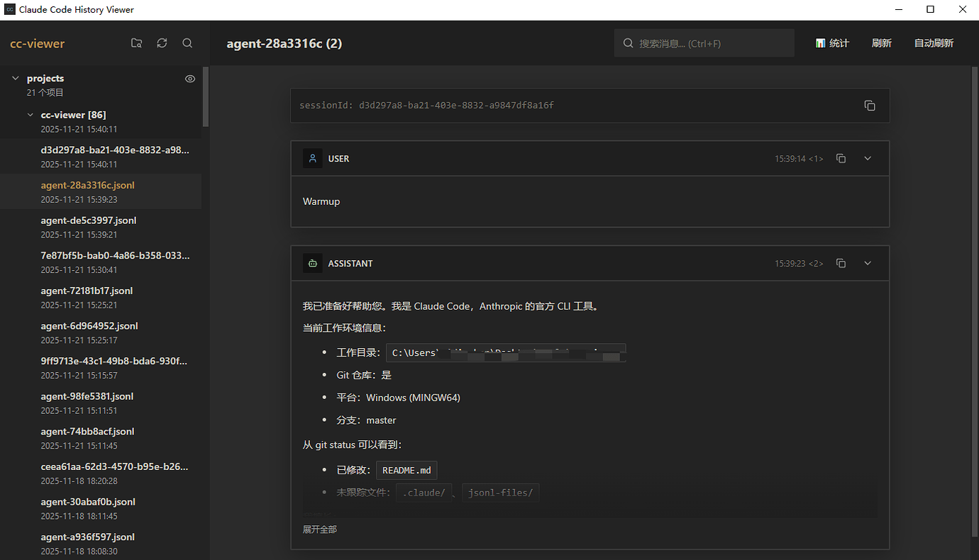
Task: Open session d3d297a8-ba21-403e-8832-a98...
Action: tap(101, 157)
